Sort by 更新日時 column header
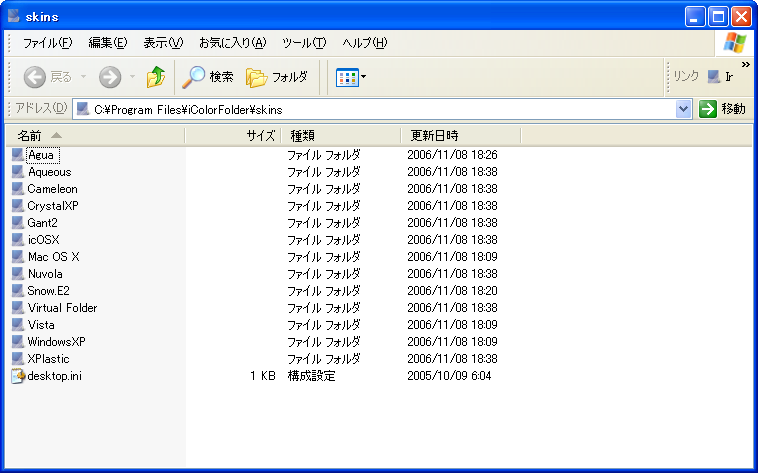The width and height of the screenshot is (758, 473). pyautogui.click(x=461, y=135)
